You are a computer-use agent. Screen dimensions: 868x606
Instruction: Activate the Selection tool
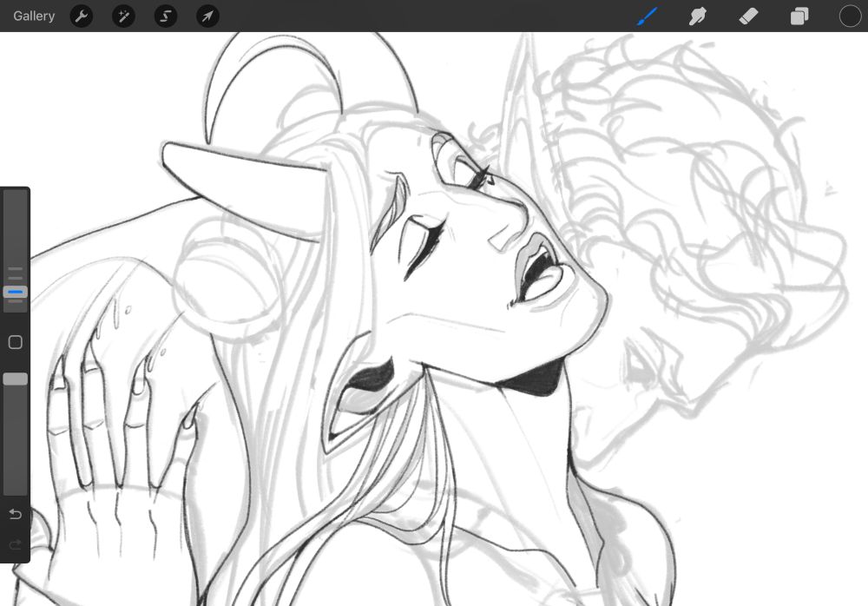click(166, 16)
